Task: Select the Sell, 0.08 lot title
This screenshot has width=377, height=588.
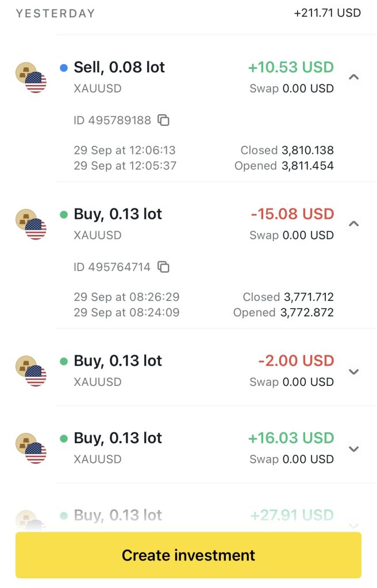Action: point(119,67)
